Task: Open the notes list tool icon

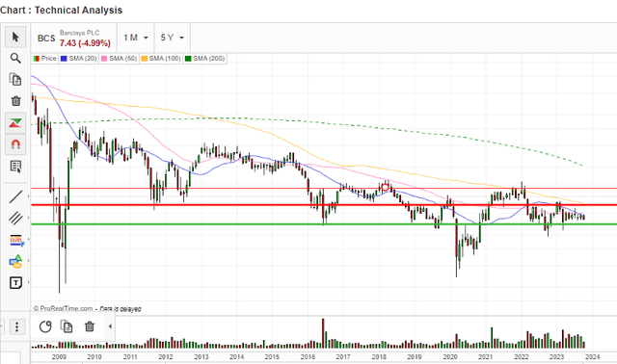Action: [15, 167]
